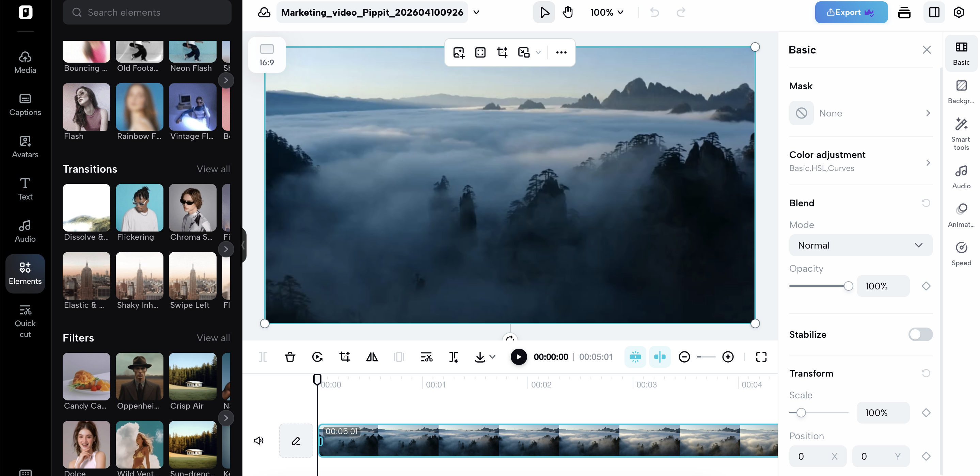The image size is (980, 476).
Task: Enter fullscreen preview mode
Action: 762,357
